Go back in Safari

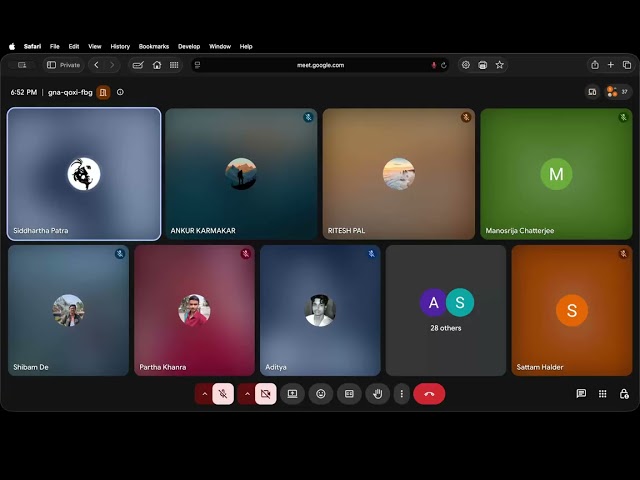[96, 65]
